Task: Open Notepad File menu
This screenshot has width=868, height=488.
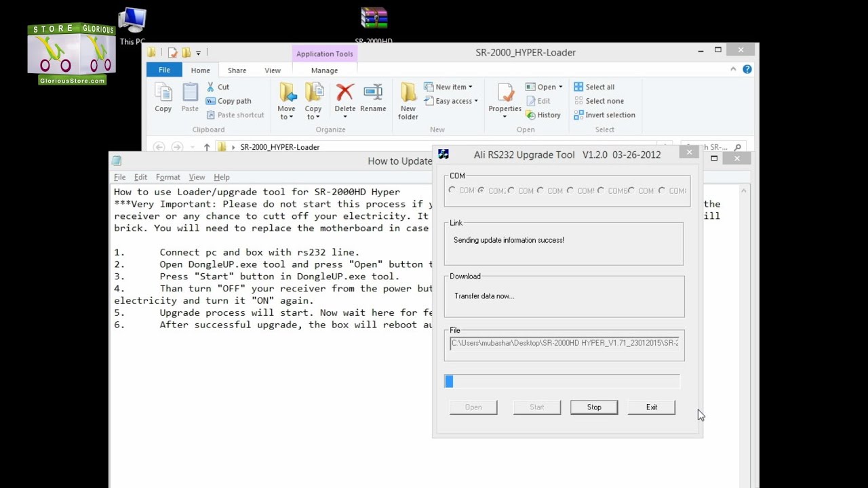Action: pos(119,177)
